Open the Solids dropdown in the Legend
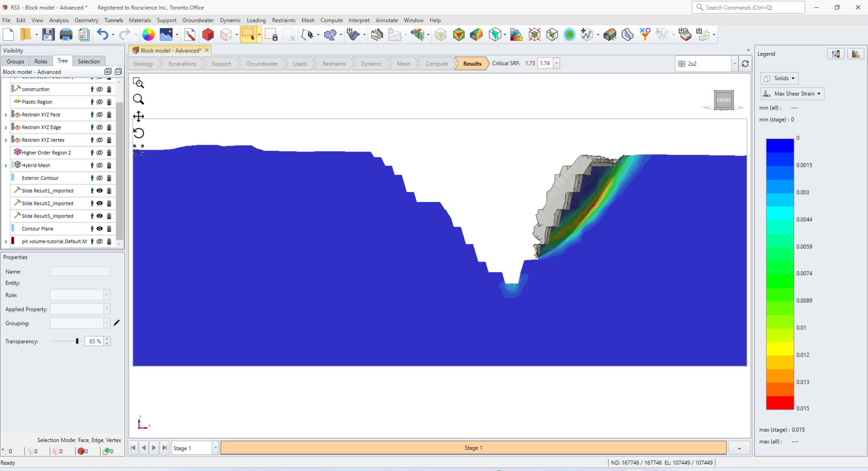The width and height of the screenshot is (868, 471). (x=780, y=78)
